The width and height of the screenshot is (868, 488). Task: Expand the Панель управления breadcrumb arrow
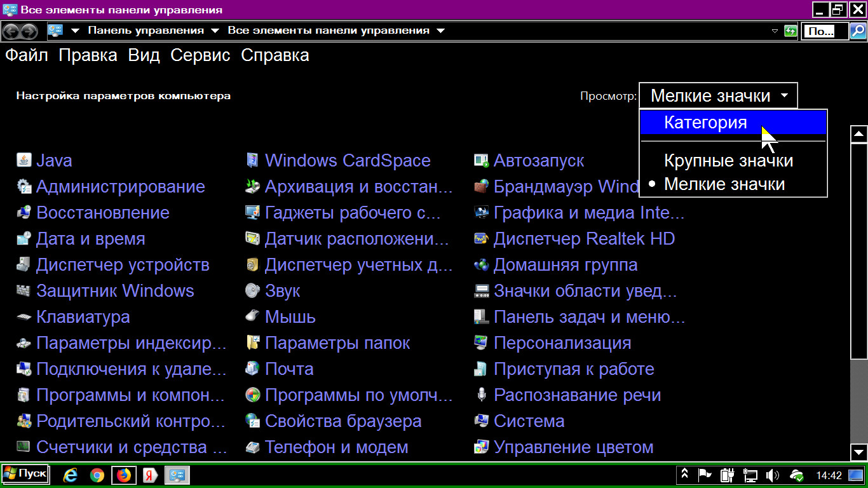(215, 30)
